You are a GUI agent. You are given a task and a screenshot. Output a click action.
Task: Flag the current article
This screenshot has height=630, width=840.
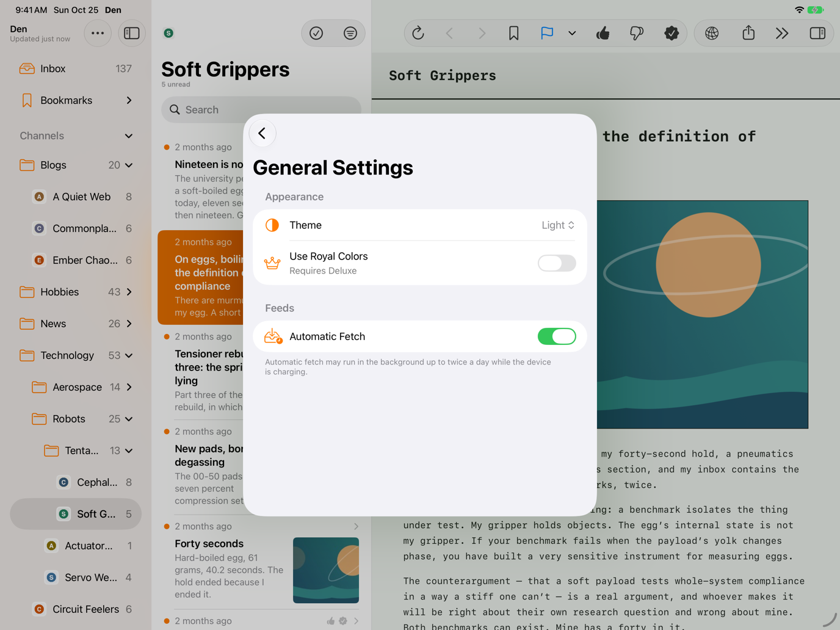pos(547,34)
